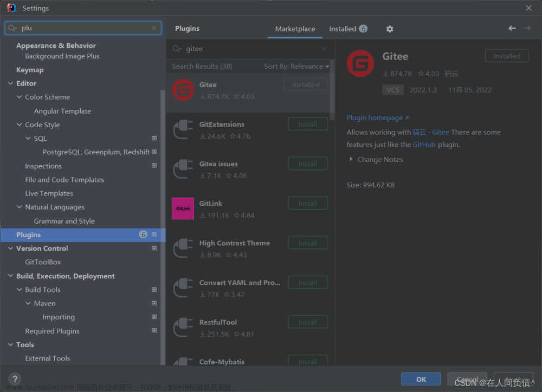Click the project-level icon beside Inspections
The image size is (542, 392).
(x=154, y=166)
